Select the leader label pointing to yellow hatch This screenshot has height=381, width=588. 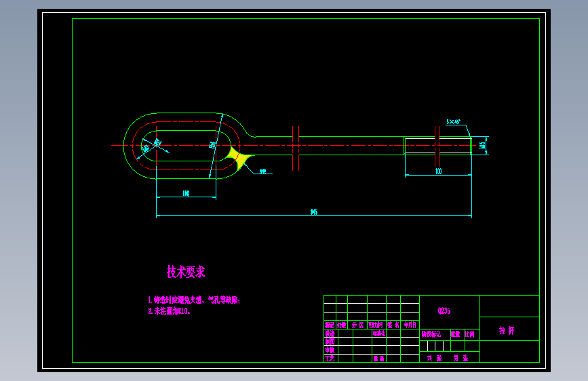[263, 172]
